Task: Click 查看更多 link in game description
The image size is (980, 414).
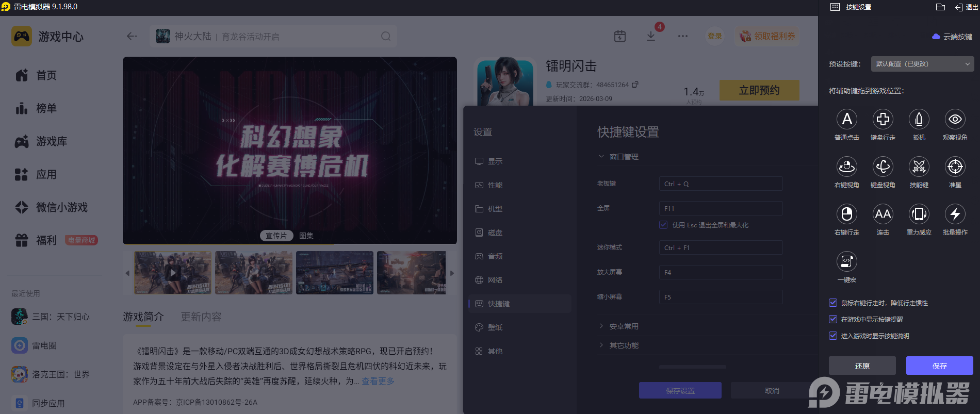Action: point(378,381)
